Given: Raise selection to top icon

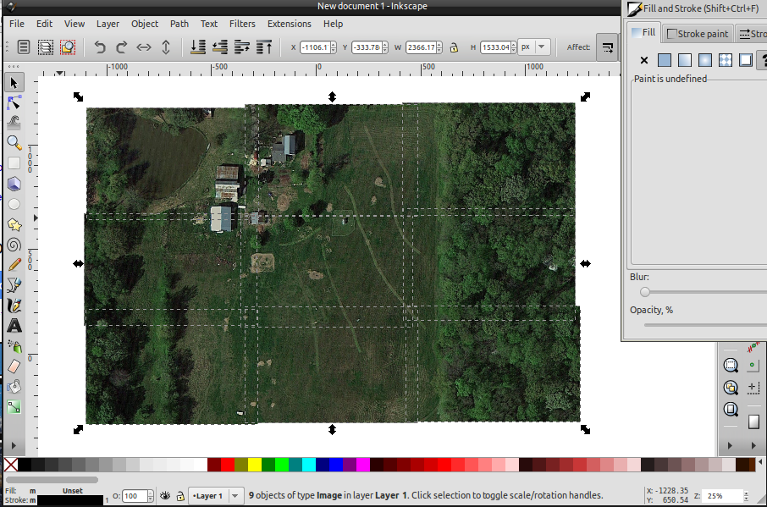Looking at the screenshot, I should [265, 47].
